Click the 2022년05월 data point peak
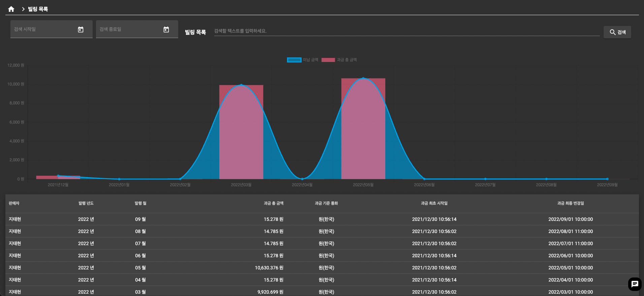Image resolution: width=644 pixels, height=296 pixels. tap(363, 78)
